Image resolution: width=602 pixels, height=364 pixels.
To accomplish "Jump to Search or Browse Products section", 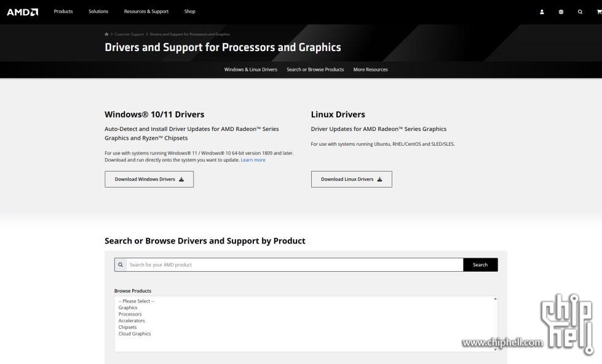I will 315,69.
